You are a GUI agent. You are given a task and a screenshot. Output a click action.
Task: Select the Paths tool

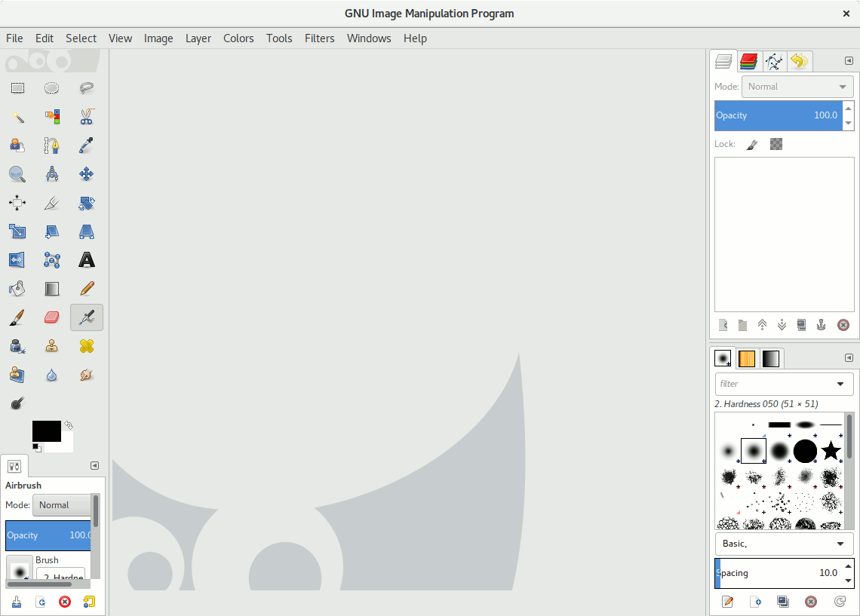(x=51, y=146)
